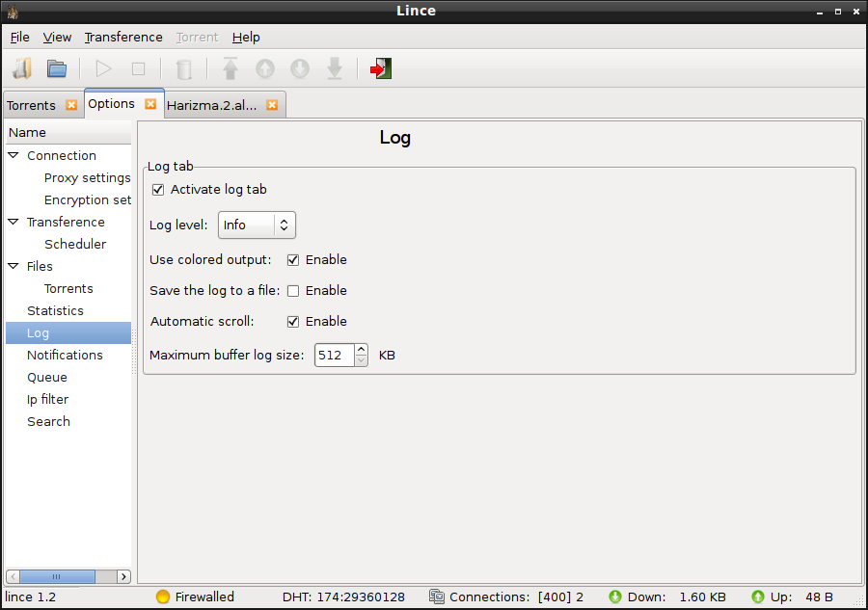
Task: Click the yellow Firewalled status icon
Action: (x=163, y=597)
